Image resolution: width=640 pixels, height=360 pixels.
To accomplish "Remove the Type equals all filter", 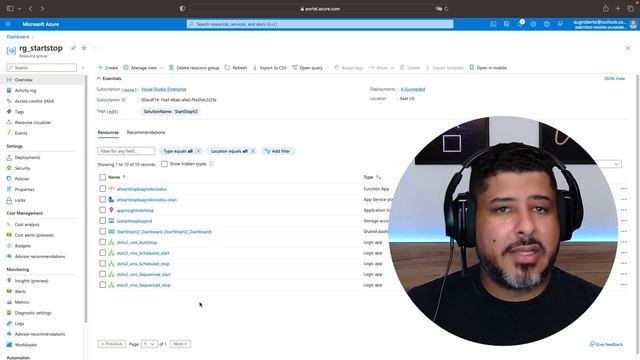I will click(x=198, y=151).
